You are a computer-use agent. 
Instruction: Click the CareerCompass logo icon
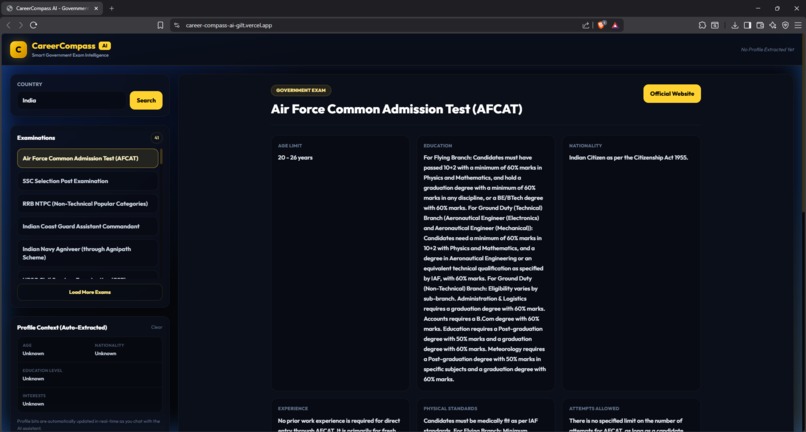coord(19,49)
